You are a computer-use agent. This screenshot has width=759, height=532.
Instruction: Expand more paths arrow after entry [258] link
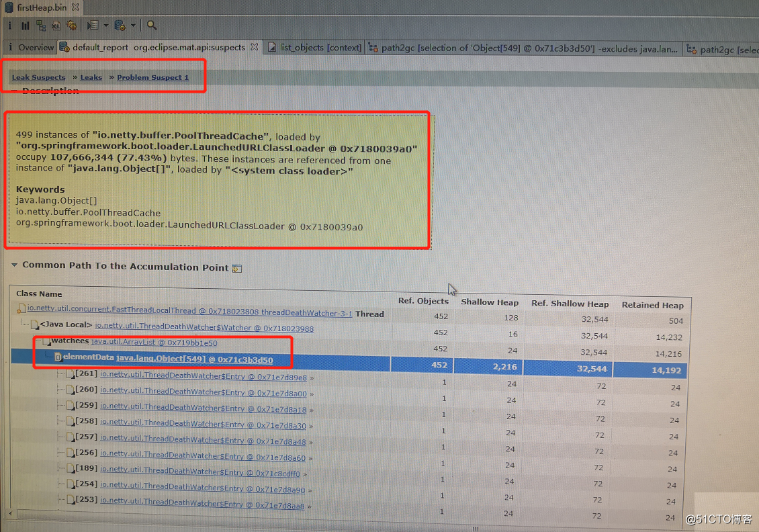click(x=311, y=427)
